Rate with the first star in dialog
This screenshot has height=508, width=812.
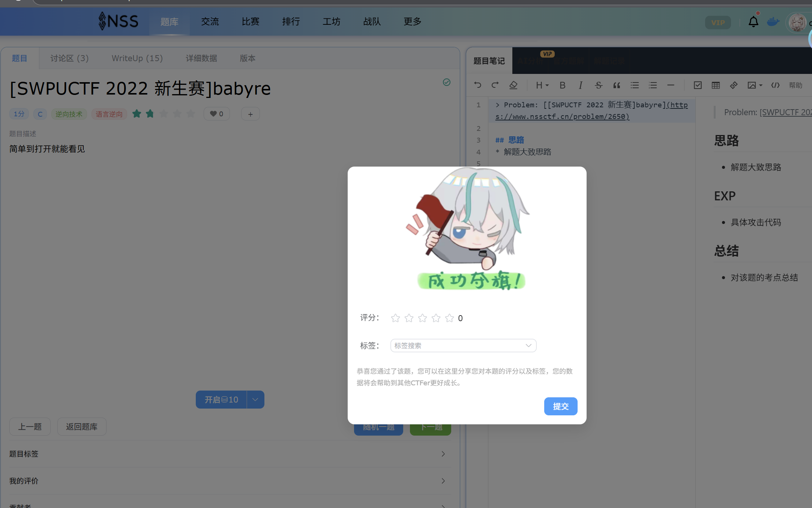395,318
